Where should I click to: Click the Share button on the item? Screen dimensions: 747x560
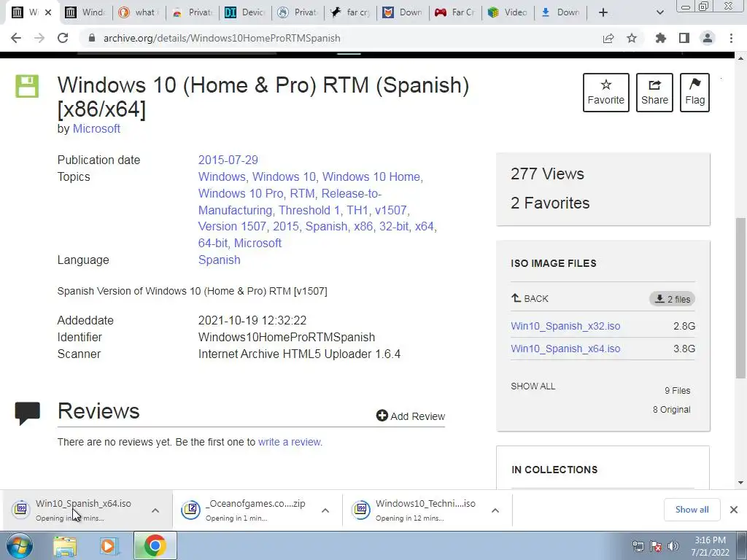654,93
